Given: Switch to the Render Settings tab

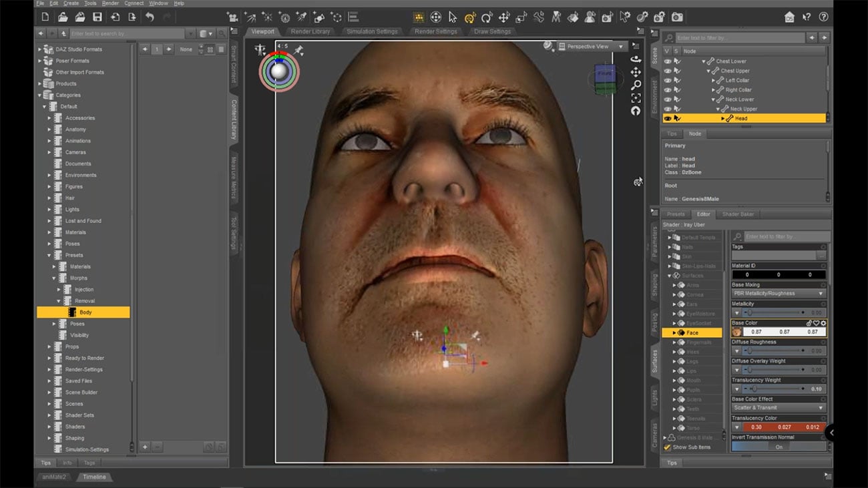Looking at the screenshot, I should click(435, 31).
